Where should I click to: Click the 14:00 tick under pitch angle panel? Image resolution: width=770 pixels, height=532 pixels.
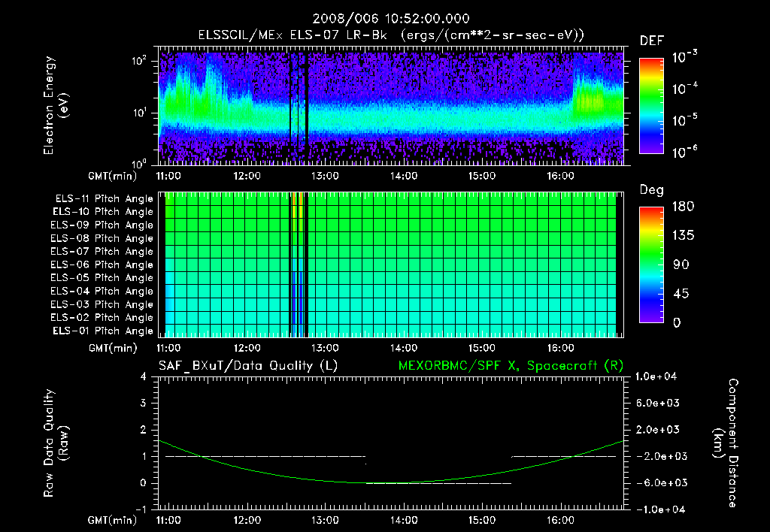pyautogui.click(x=404, y=348)
